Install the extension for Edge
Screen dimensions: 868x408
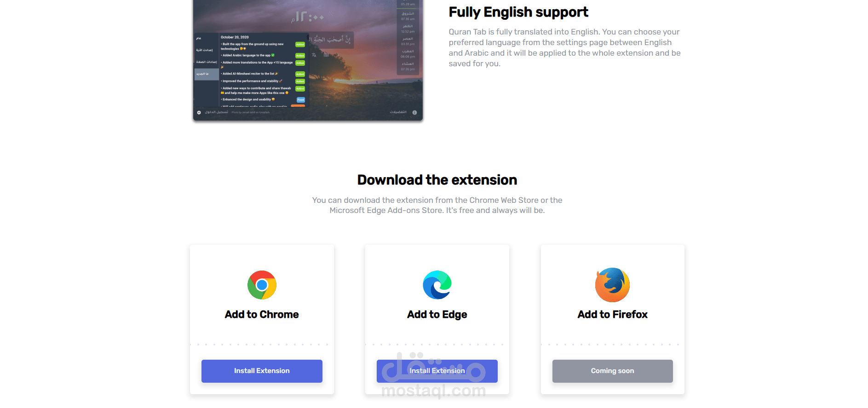(437, 371)
